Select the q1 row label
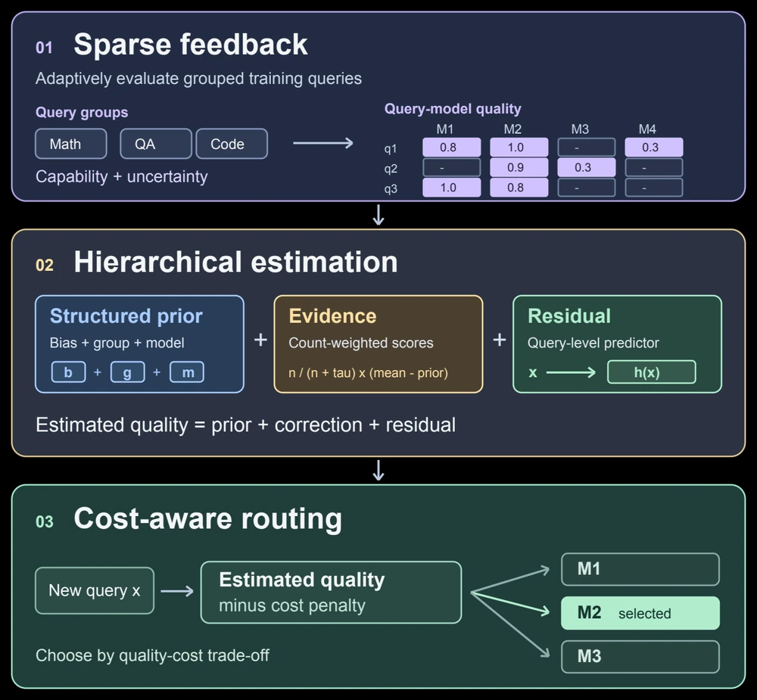 click(391, 148)
